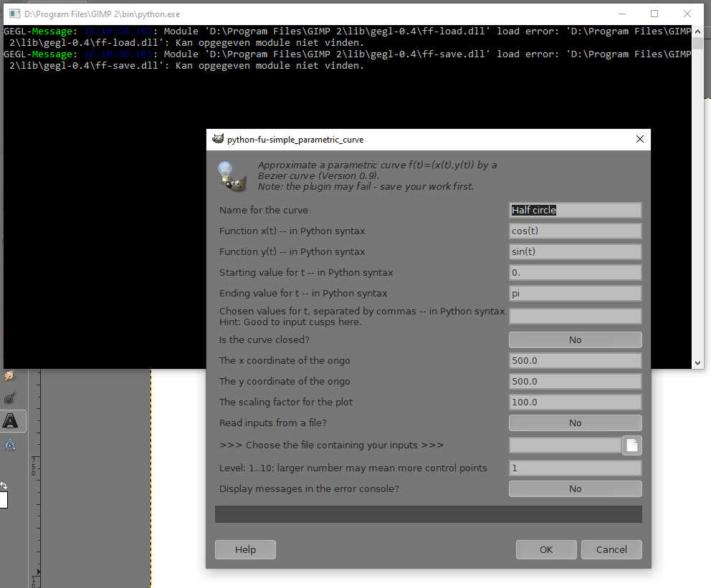The width and height of the screenshot is (711, 588).
Task: Click console scrollbar up arrow
Action: (697, 32)
